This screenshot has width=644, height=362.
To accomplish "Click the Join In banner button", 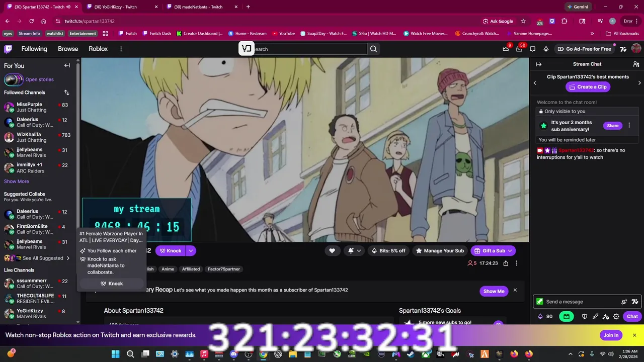I will pos(611,335).
